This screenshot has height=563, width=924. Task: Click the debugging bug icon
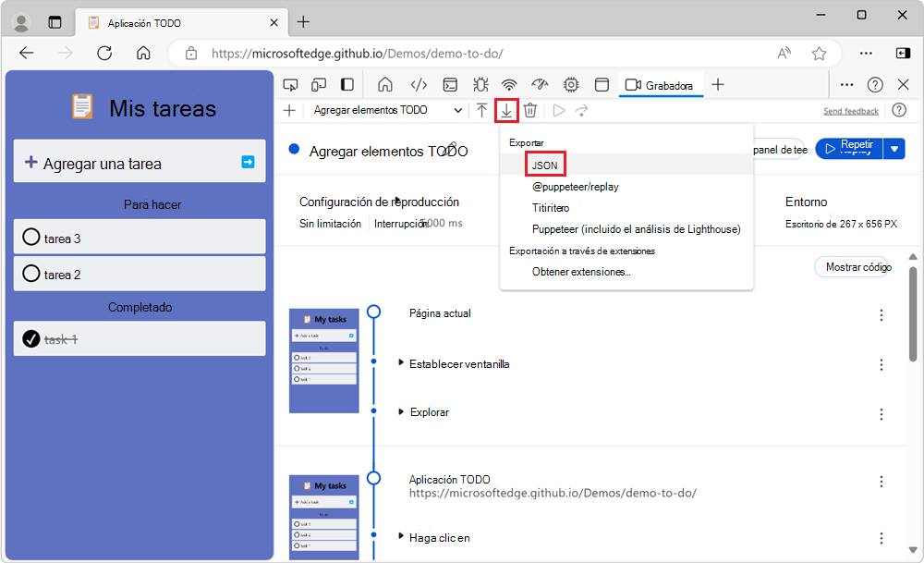click(x=480, y=84)
